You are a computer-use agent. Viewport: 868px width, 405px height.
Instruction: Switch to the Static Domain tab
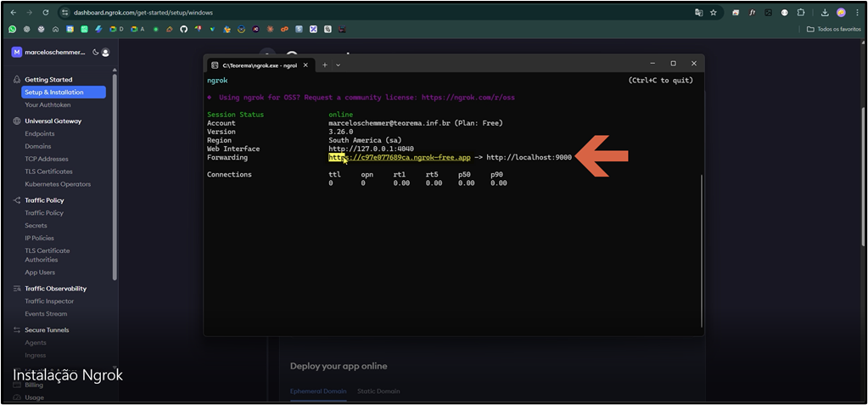[378, 391]
